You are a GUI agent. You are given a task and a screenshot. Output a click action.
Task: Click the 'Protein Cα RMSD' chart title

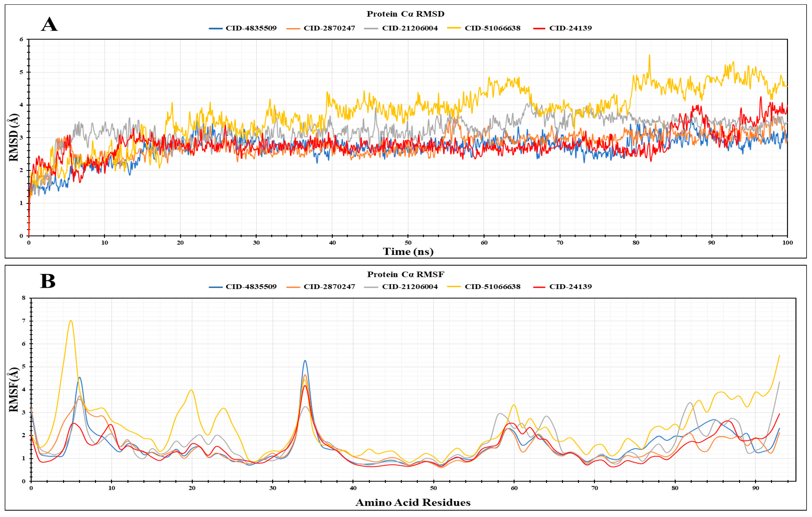tap(405, 14)
